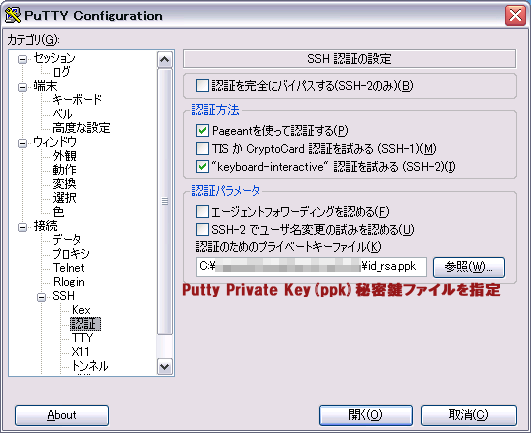Open 動作 settings category
Image resolution: width=531 pixels, height=433 pixels.
64,170
